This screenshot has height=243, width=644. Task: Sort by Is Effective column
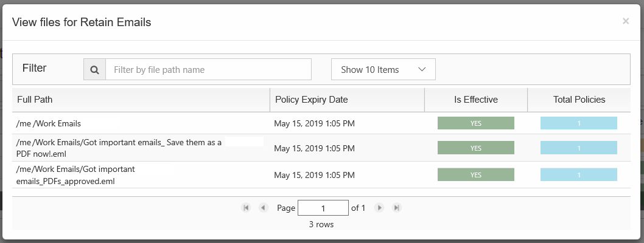(475, 100)
